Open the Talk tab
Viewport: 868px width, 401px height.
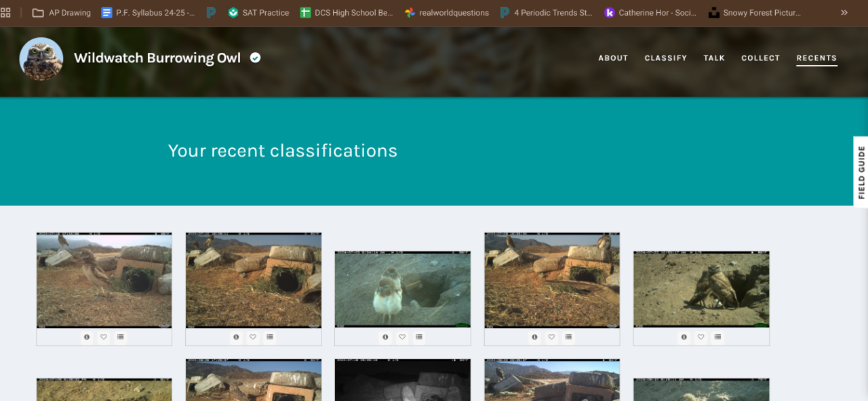click(714, 58)
